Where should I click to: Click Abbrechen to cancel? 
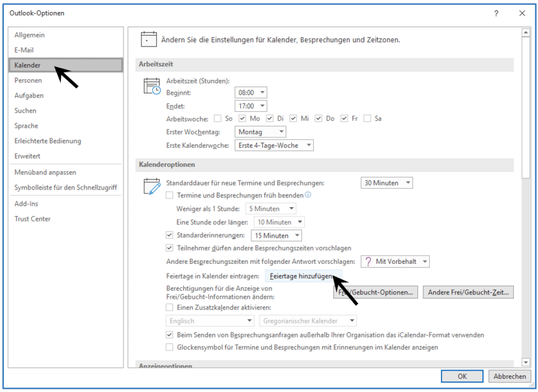coord(509,376)
